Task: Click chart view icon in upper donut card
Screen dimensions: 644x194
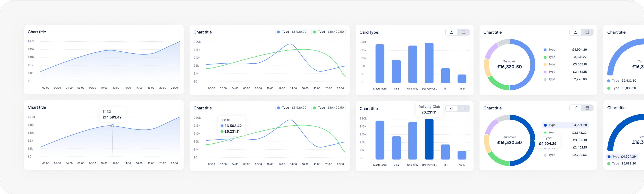Action: click(x=575, y=32)
